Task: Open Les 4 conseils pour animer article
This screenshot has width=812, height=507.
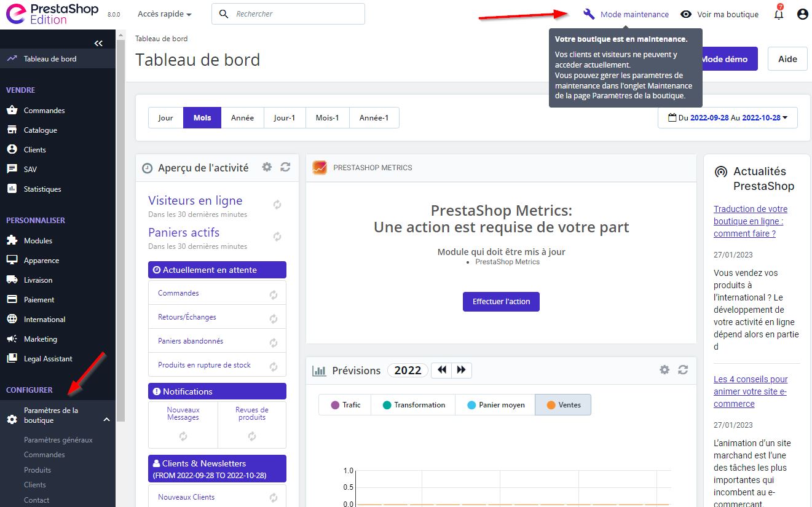Action: [751, 391]
